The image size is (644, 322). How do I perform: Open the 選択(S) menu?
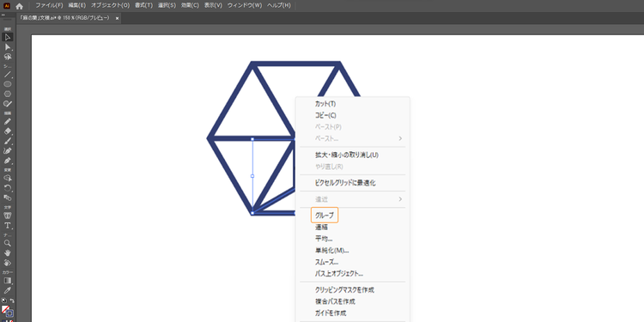[x=167, y=6]
